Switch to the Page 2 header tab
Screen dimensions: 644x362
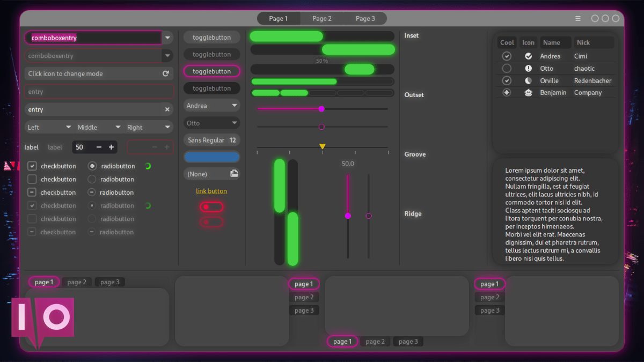pyautogui.click(x=322, y=18)
